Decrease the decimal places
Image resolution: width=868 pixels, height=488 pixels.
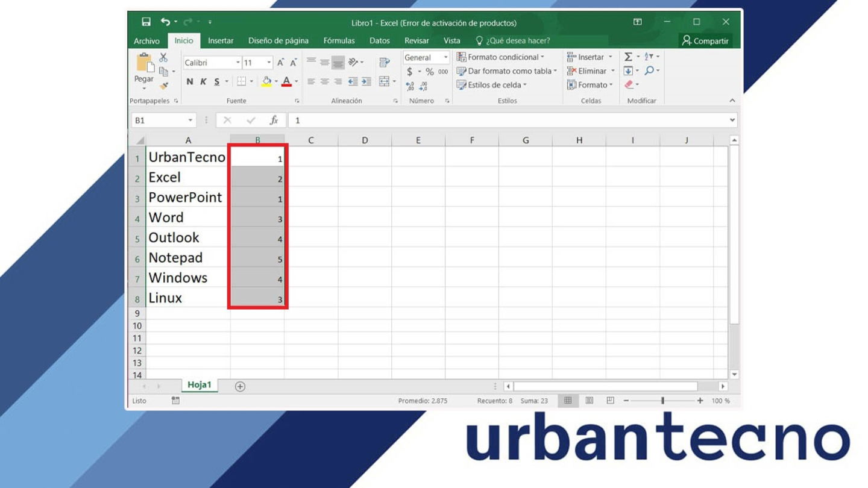pyautogui.click(x=424, y=86)
